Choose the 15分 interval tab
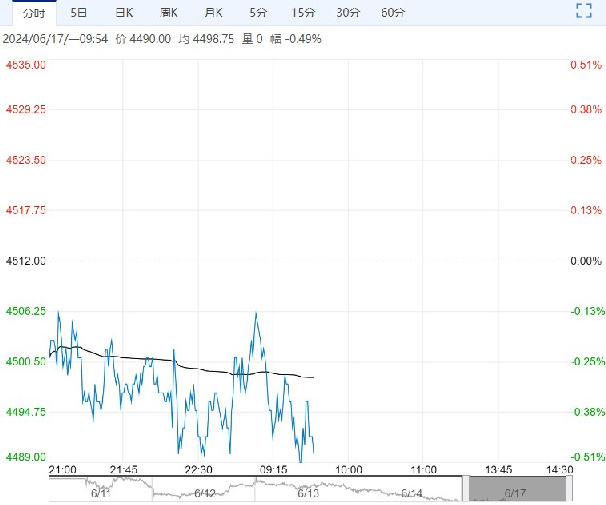 click(303, 13)
